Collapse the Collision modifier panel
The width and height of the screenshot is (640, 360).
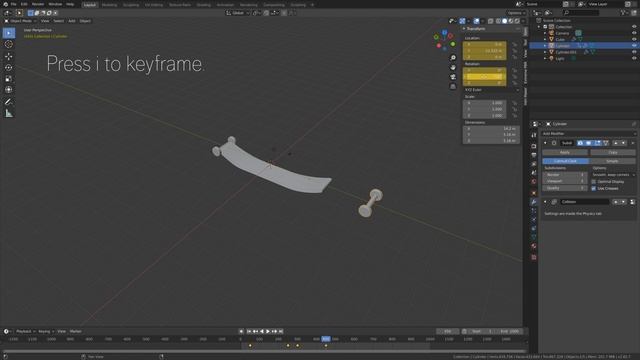coord(545,202)
